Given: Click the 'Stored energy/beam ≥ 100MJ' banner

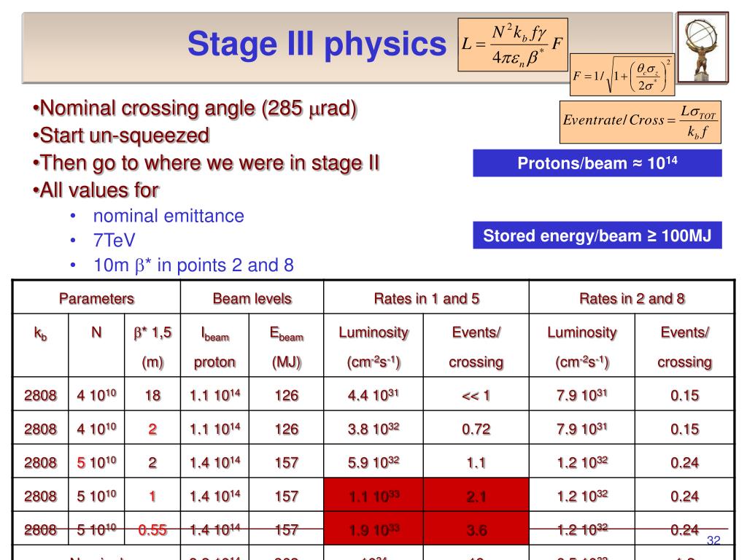Looking at the screenshot, I should [597, 236].
